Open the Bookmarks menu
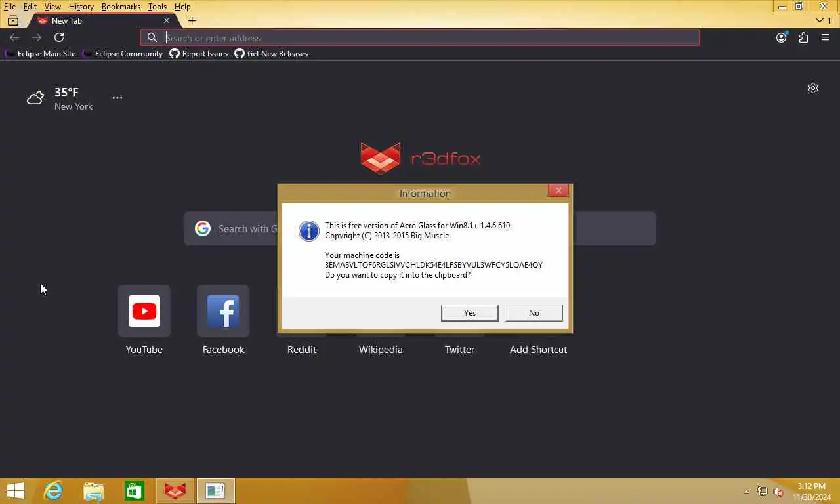 click(x=121, y=7)
